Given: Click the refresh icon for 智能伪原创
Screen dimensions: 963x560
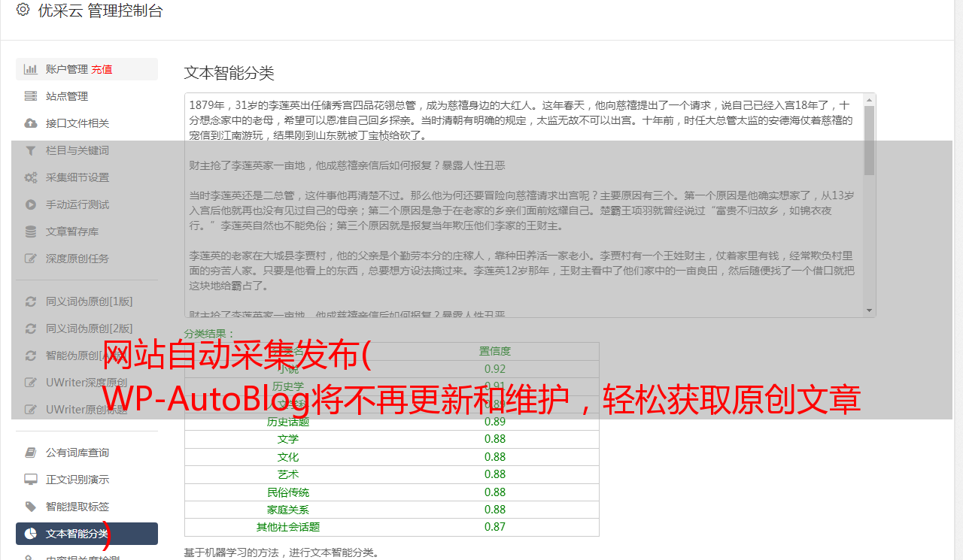Looking at the screenshot, I should pos(31,356).
